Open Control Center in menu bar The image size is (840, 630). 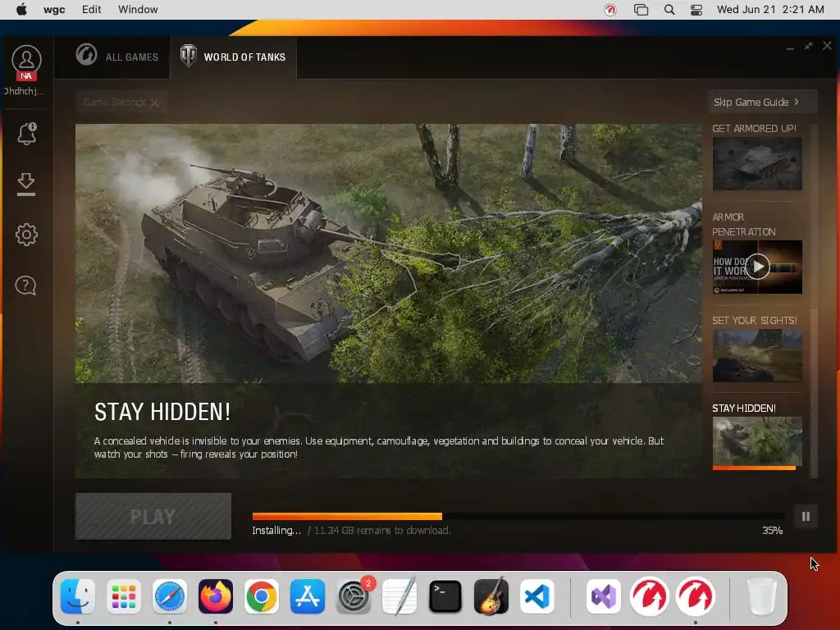point(696,10)
